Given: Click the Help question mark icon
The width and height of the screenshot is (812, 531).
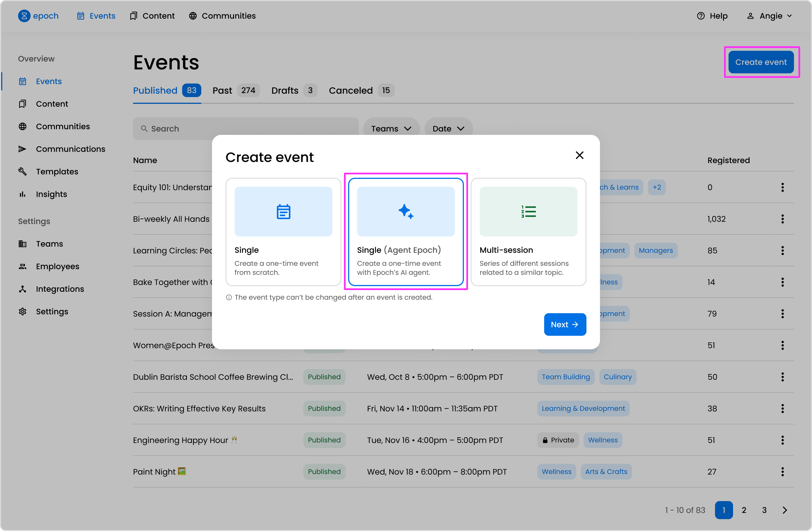Looking at the screenshot, I should [x=700, y=16].
